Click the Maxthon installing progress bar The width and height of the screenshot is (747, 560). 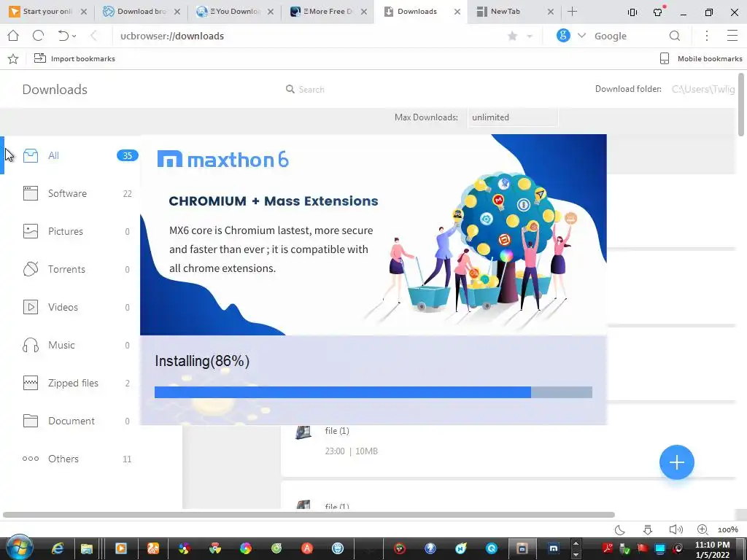pos(373,392)
